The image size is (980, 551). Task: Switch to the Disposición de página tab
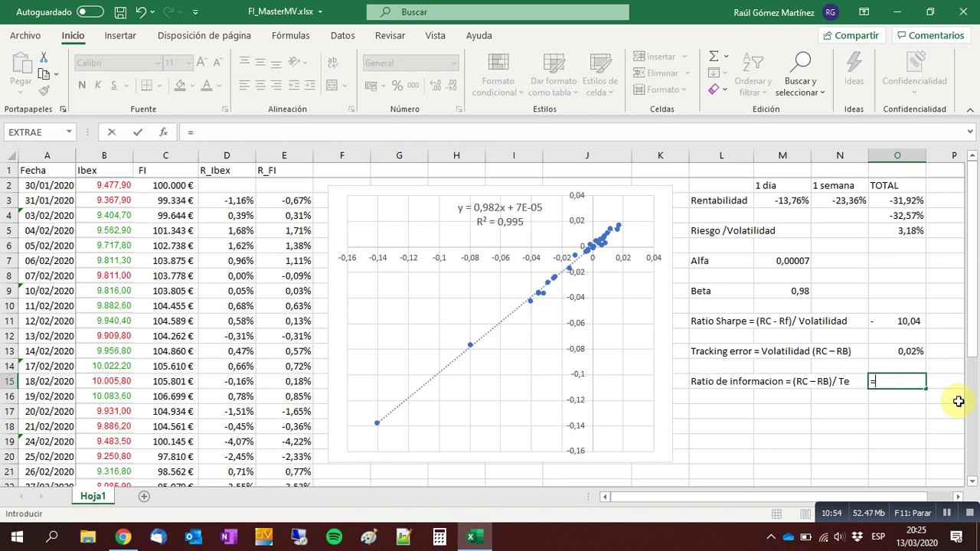point(204,35)
